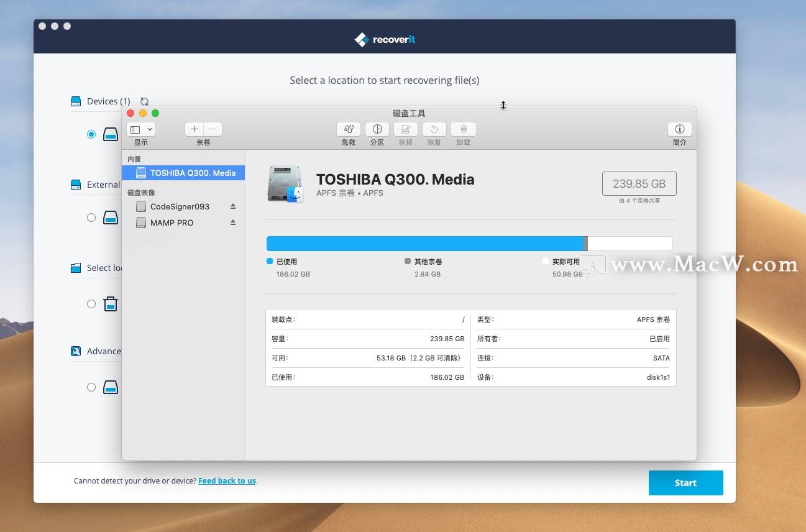Click the 设备 disk1s1 row
The image size is (806, 532).
pyautogui.click(x=574, y=377)
